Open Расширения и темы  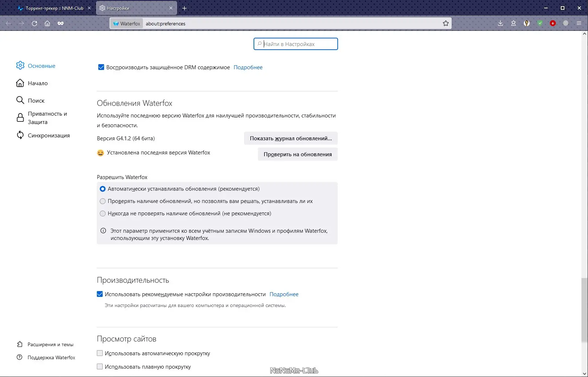(45, 344)
